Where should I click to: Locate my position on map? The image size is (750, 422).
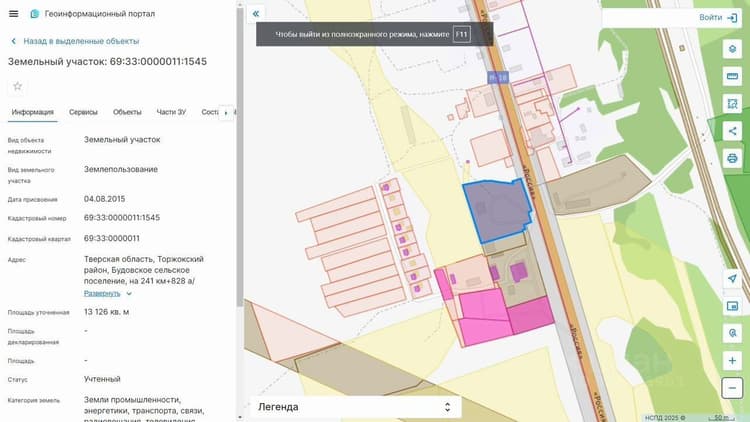coord(732,278)
